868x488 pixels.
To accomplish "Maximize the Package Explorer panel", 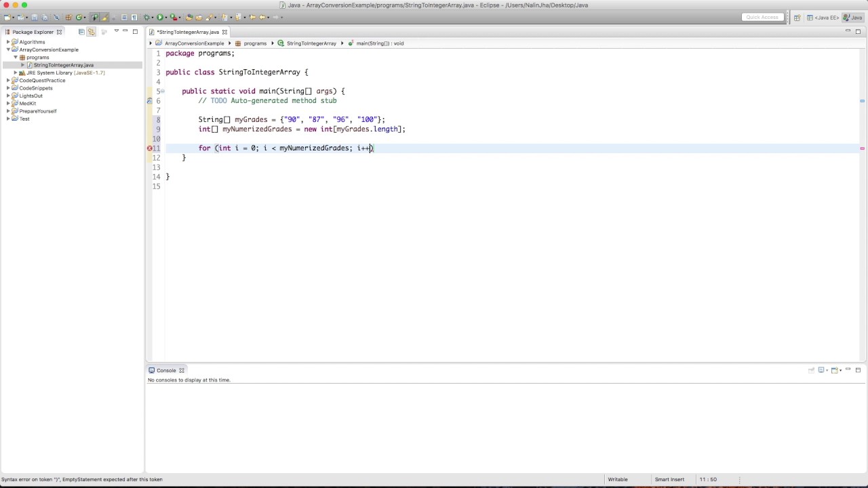I will click(x=135, y=31).
